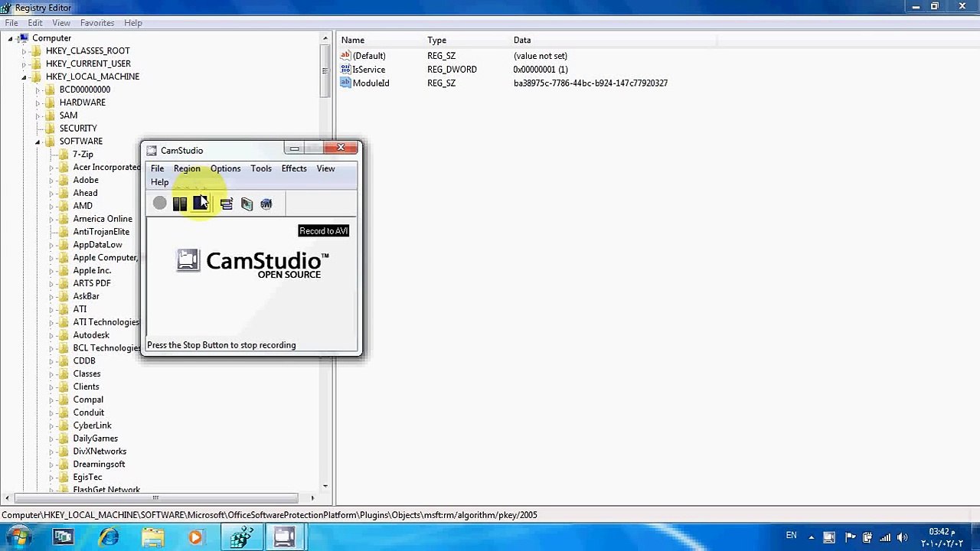Click the IsService DWORD value icon
The image size is (980, 551).
345,70
